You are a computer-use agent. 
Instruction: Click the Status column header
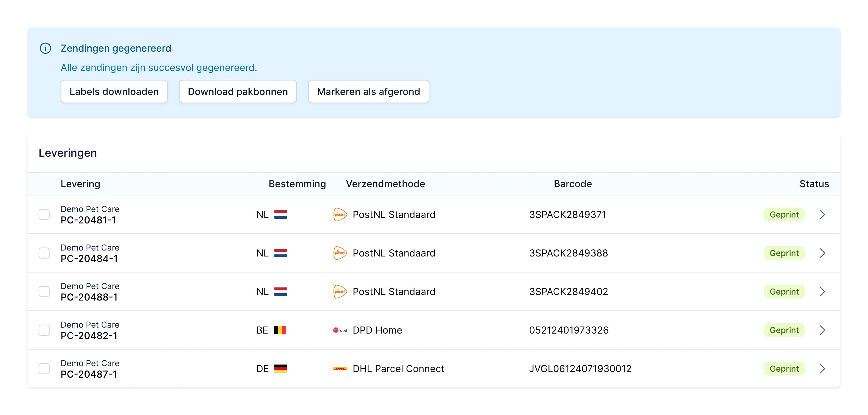(x=814, y=184)
